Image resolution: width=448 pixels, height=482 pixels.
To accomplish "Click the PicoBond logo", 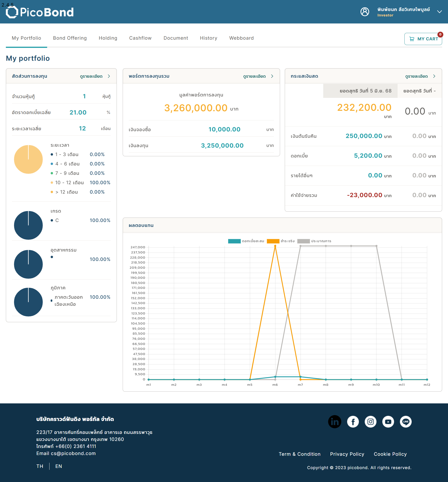I will (40, 12).
